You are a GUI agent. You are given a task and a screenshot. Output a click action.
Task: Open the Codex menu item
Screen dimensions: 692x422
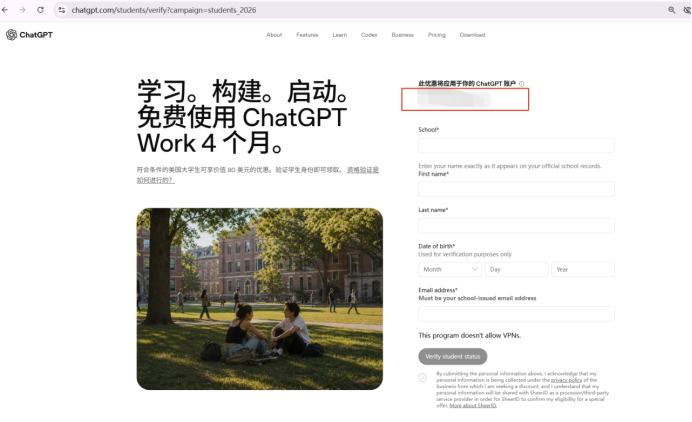click(x=369, y=35)
